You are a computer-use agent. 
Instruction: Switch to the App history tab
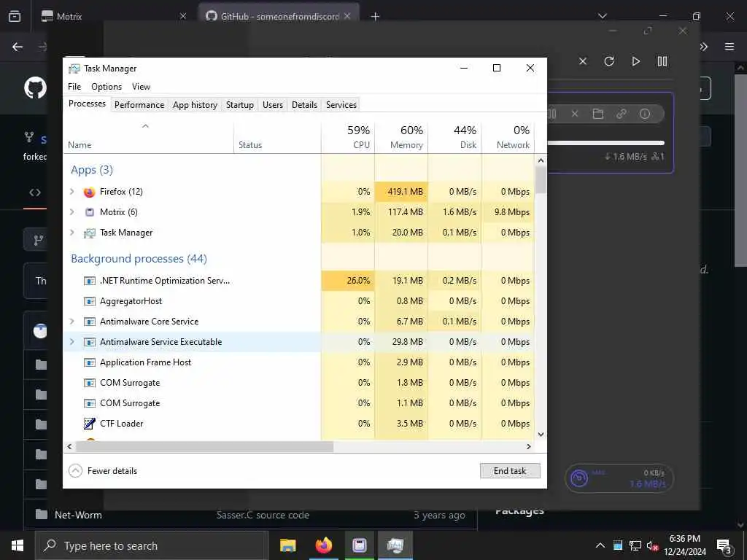pyautogui.click(x=195, y=105)
